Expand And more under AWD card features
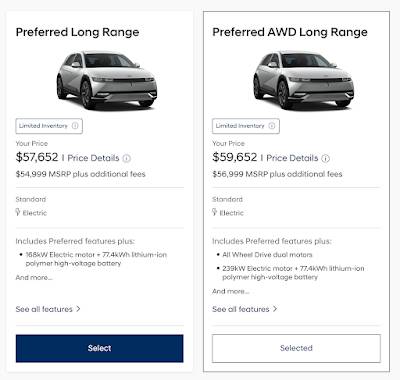400x380 pixels. [x=231, y=291]
